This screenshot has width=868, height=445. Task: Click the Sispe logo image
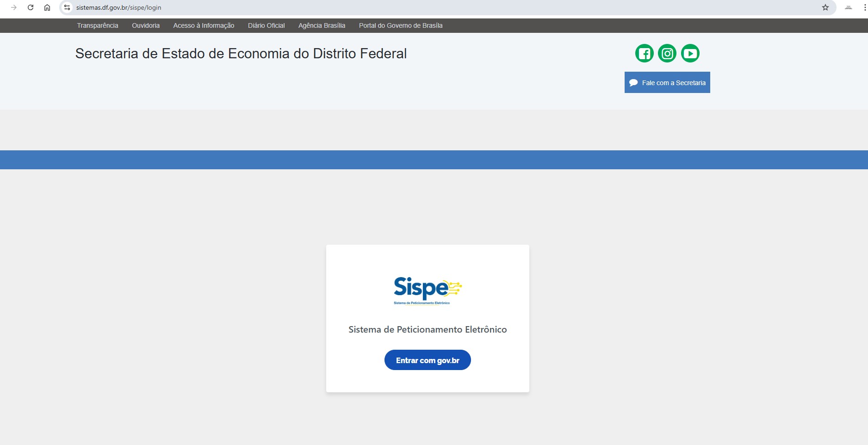428,290
